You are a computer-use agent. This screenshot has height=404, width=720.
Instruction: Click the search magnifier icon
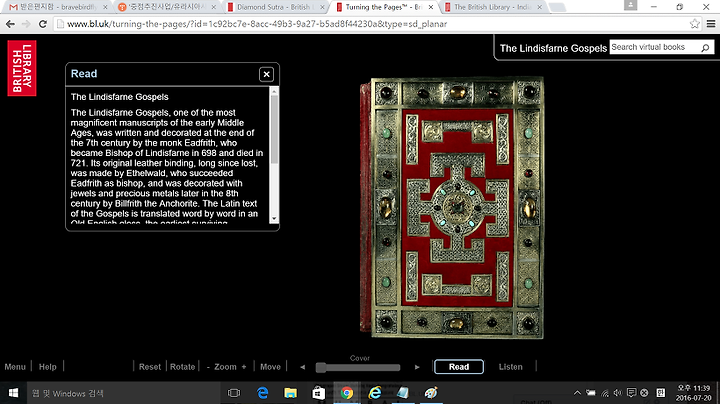click(x=705, y=47)
